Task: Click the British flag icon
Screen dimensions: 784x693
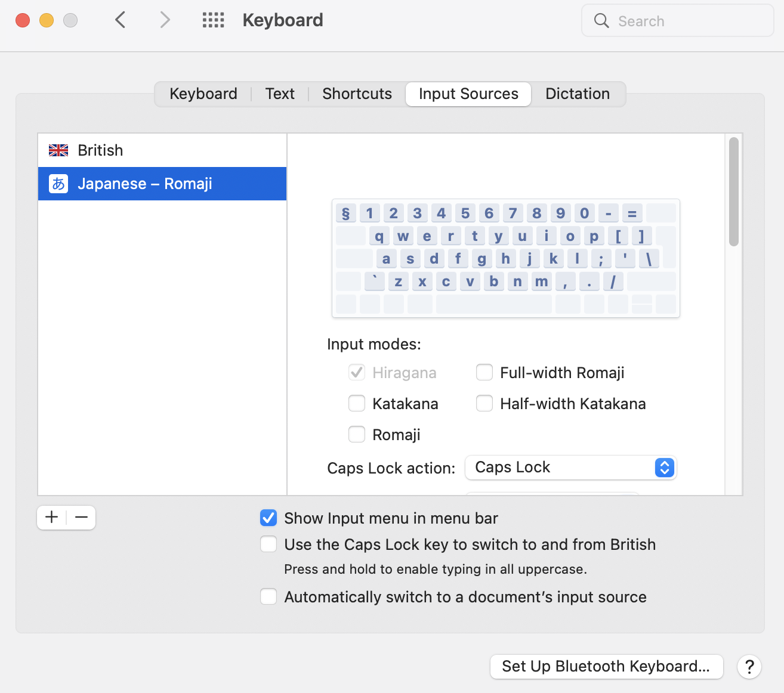Action: coord(58,150)
